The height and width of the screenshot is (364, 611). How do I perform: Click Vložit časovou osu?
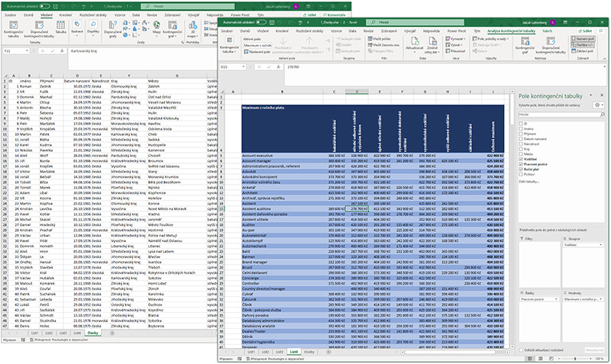pos(383,45)
